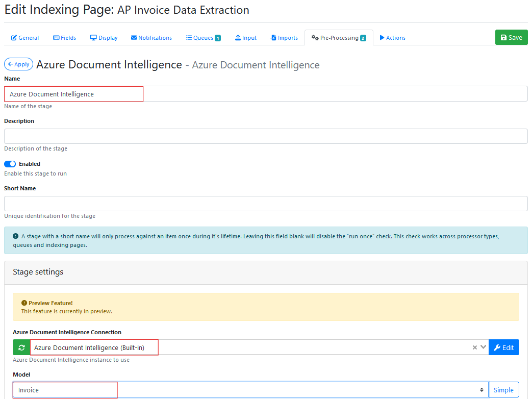Focus the Description text field
The height and width of the screenshot is (399, 532).
(x=265, y=136)
